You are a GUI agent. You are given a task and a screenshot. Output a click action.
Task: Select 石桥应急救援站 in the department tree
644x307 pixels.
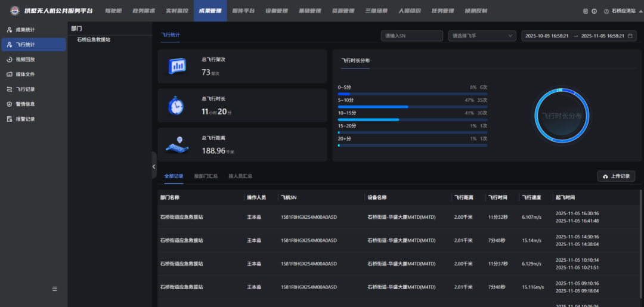tap(94, 40)
